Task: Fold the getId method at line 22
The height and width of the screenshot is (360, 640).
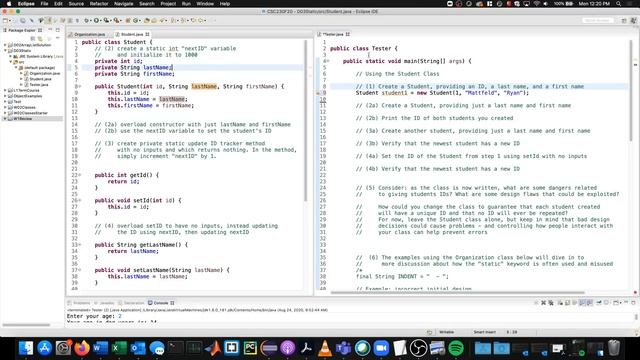Action: click(80, 175)
